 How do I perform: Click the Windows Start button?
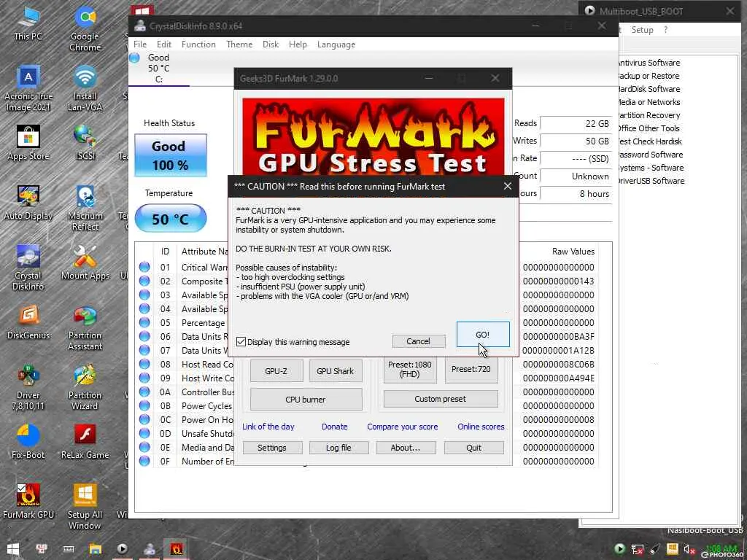pyautogui.click(x=13, y=549)
